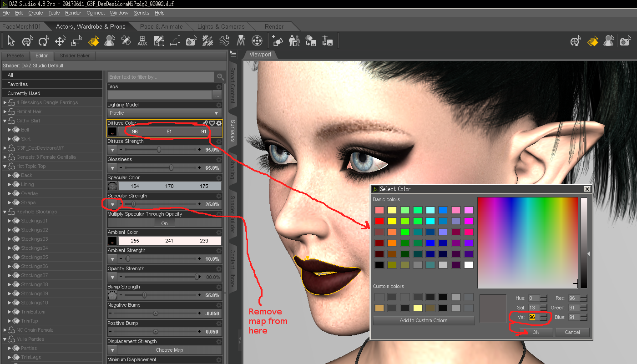Open the Shader Baker tab

[75, 56]
